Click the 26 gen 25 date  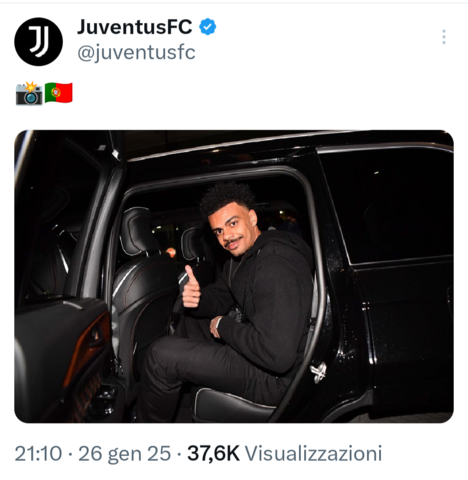pyautogui.click(x=124, y=454)
